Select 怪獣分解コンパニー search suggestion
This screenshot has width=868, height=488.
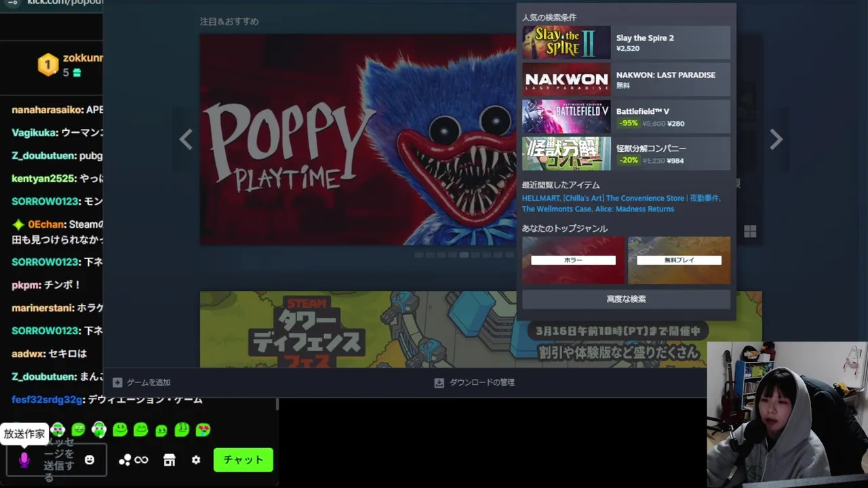point(626,153)
